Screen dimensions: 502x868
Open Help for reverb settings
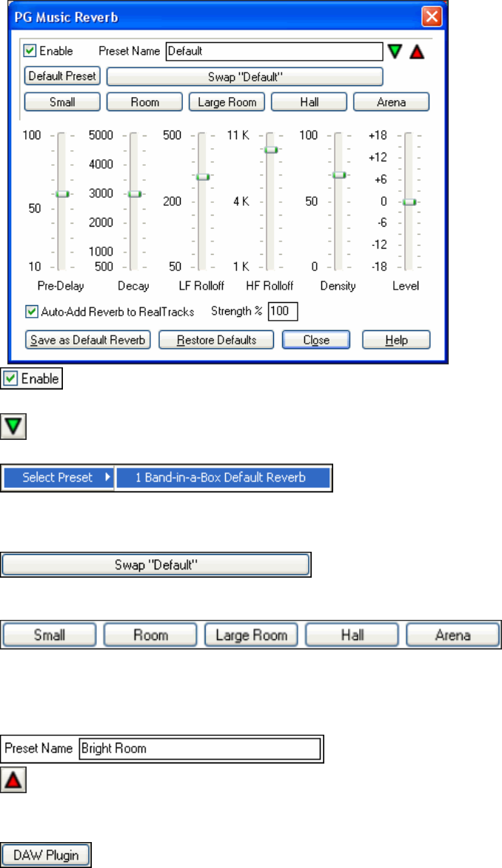(396, 340)
